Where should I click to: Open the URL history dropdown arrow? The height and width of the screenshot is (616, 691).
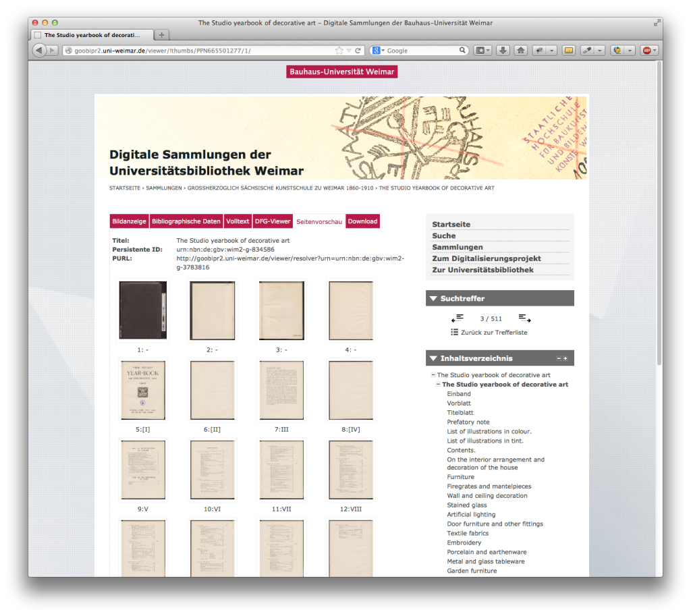[x=349, y=51]
